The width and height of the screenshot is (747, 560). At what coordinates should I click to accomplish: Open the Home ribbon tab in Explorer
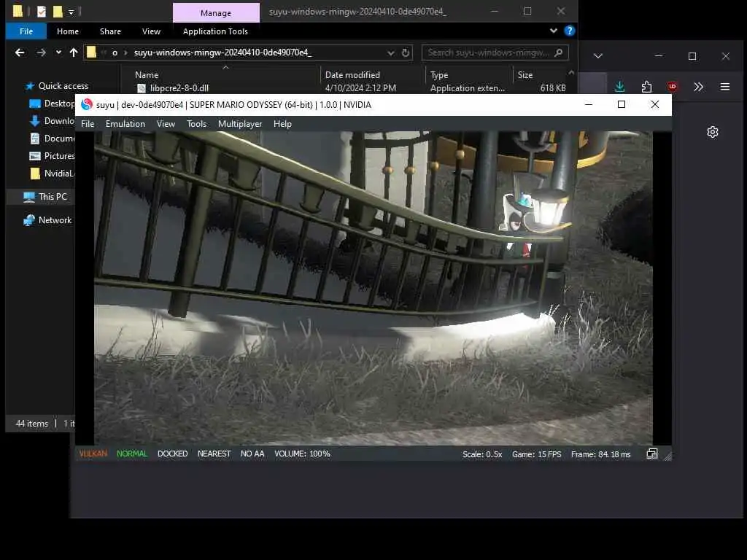(68, 31)
